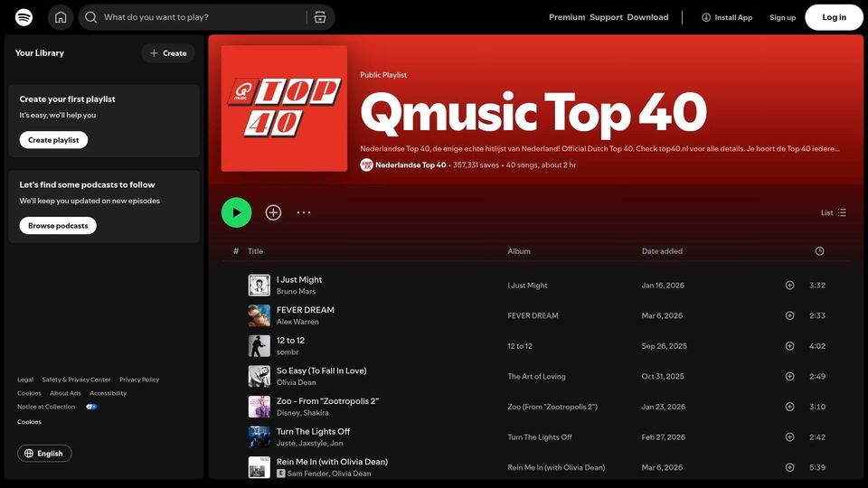Open the Premium link
The width and height of the screenshot is (868, 488).
click(567, 17)
